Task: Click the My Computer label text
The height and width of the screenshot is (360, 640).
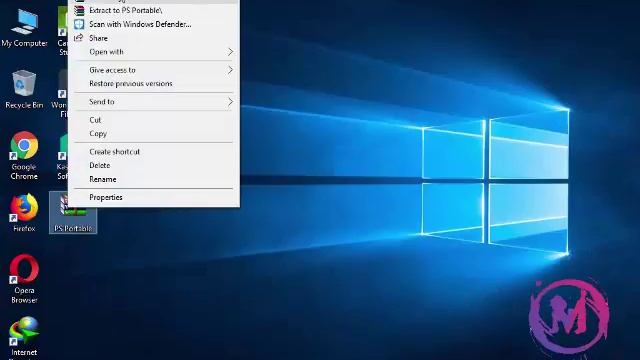Action: pos(24,43)
